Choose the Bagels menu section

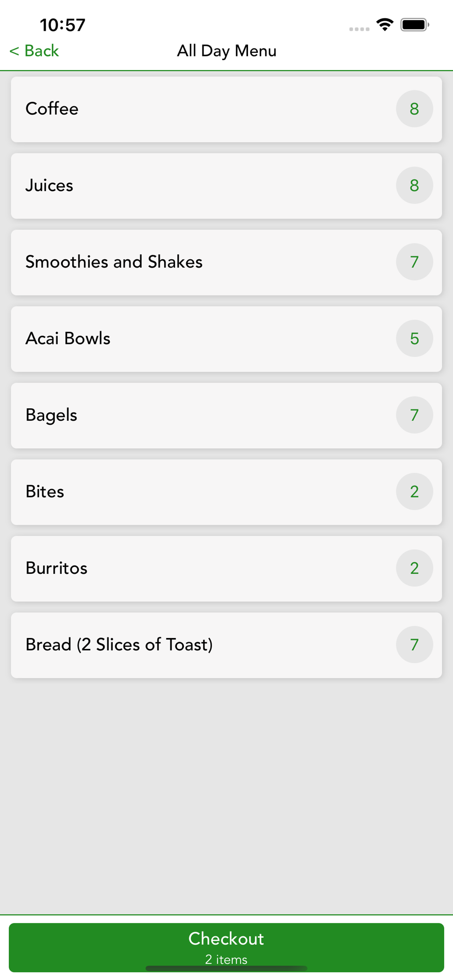pyautogui.click(x=196, y=415)
